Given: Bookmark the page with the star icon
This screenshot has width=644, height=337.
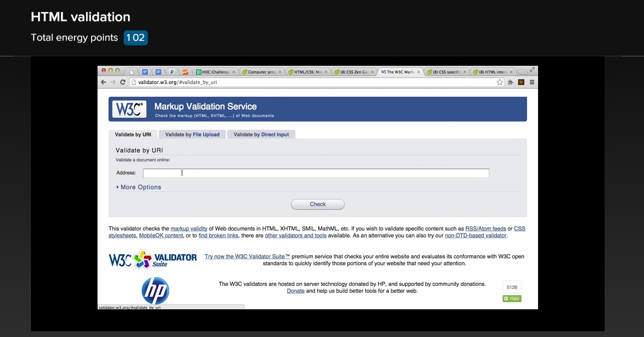Looking at the screenshot, I should click(499, 82).
